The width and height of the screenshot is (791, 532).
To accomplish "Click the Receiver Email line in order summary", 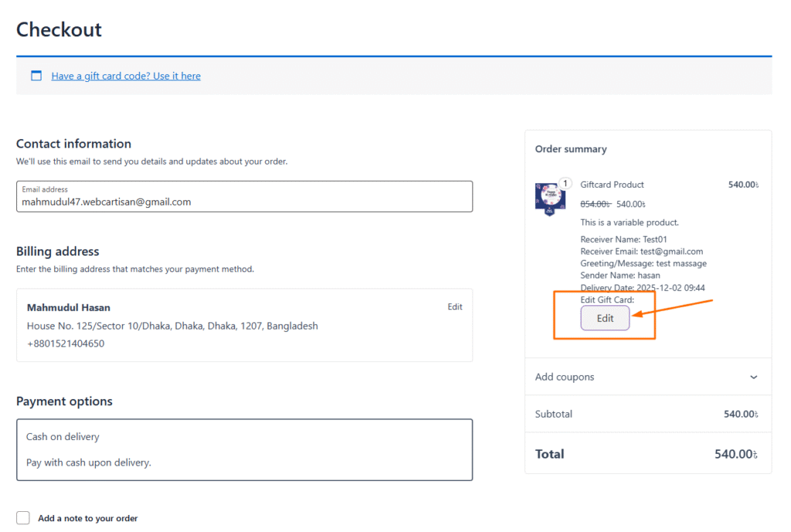I will (641, 252).
